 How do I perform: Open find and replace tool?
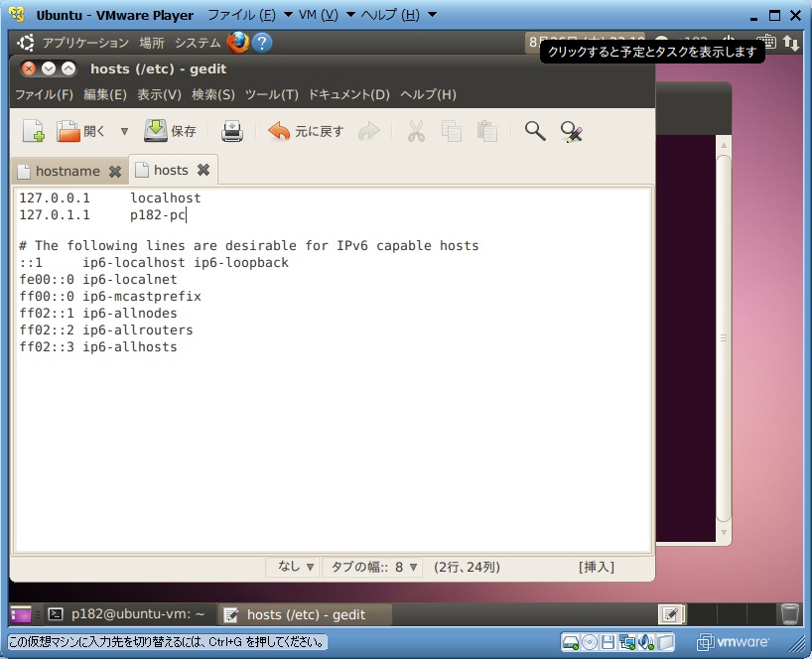point(571,131)
